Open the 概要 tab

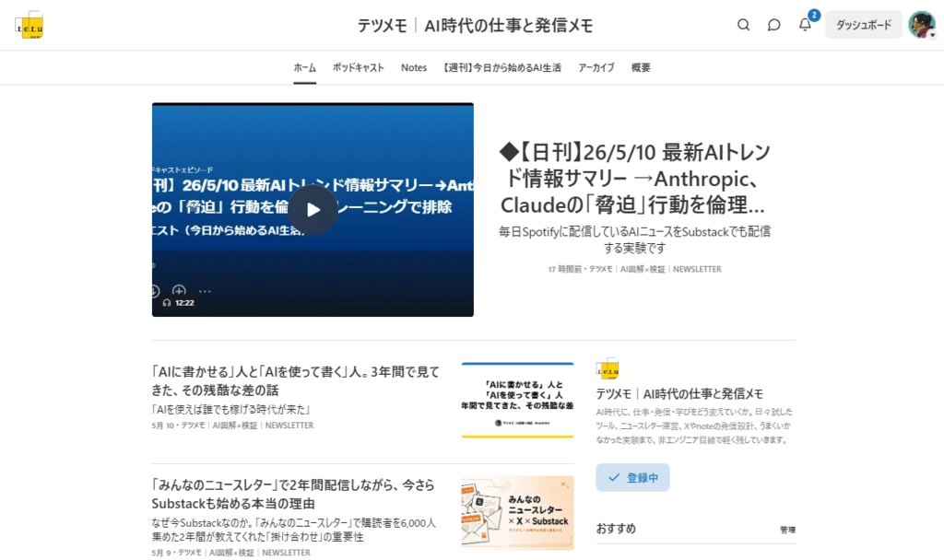(641, 67)
